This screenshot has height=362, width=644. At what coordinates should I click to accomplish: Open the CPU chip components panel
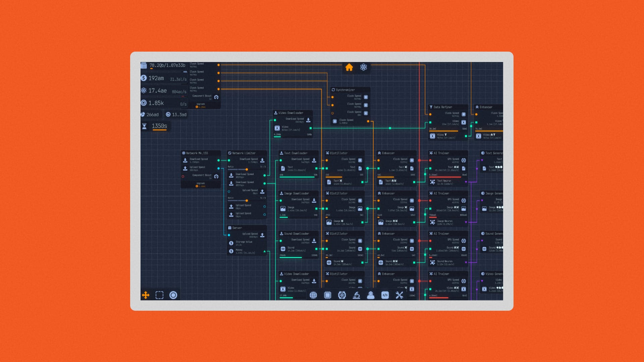coord(328,295)
